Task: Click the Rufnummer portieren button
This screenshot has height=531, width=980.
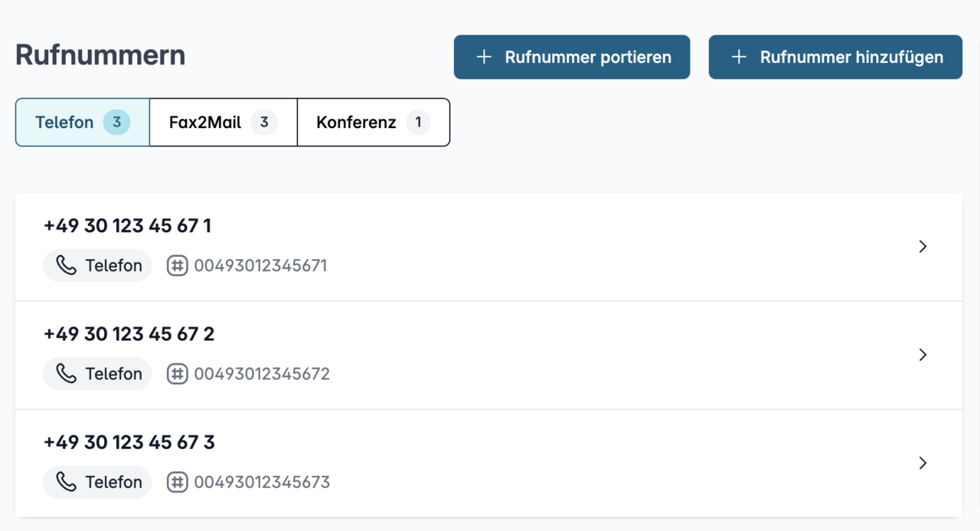Action: (x=572, y=57)
